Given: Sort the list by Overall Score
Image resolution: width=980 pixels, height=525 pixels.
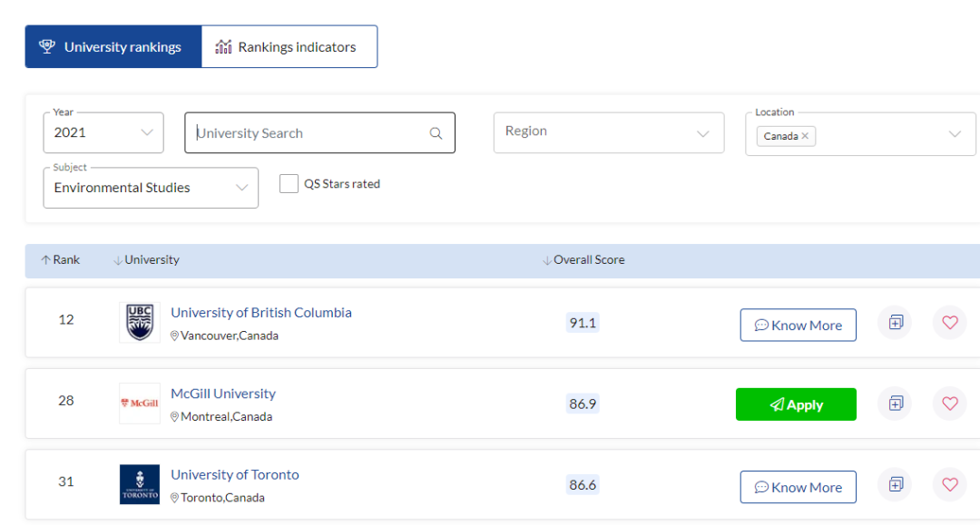Looking at the screenshot, I should 584,260.
